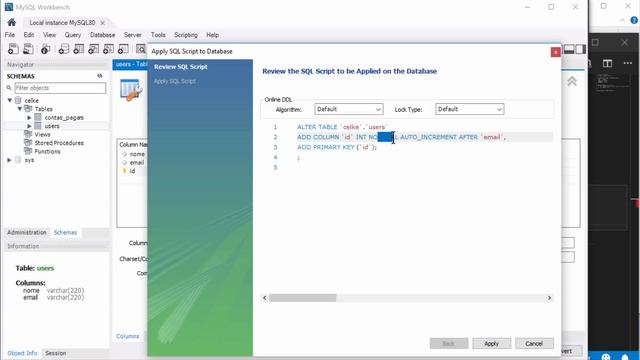
Task: Click the collapse double-chevron icon
Action: [572, 81]
